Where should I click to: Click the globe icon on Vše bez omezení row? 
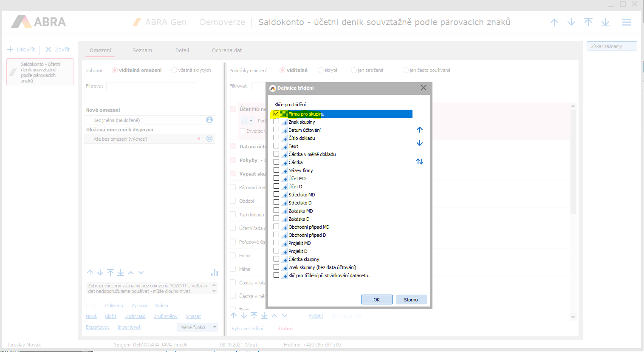(209, 139)
